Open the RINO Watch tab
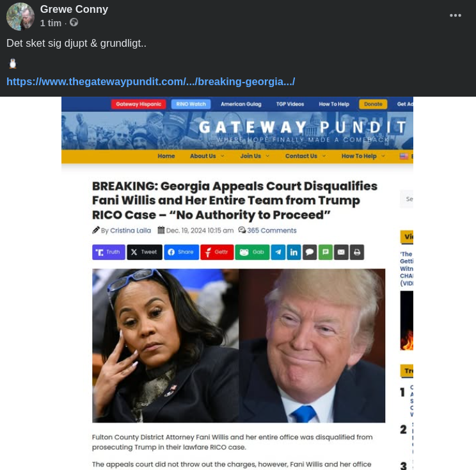The height and width of the screenshot is (470, 476). (191, 104)
